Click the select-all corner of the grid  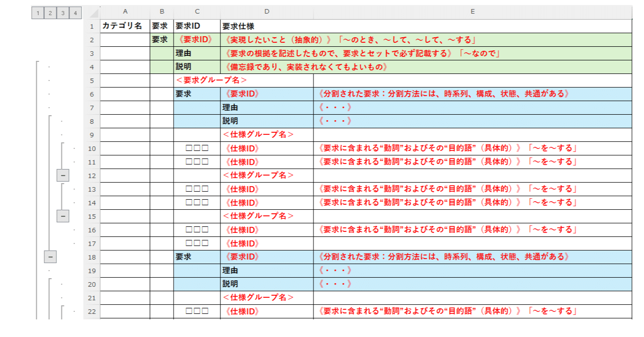pyautogui.click(x=92, y=12)
